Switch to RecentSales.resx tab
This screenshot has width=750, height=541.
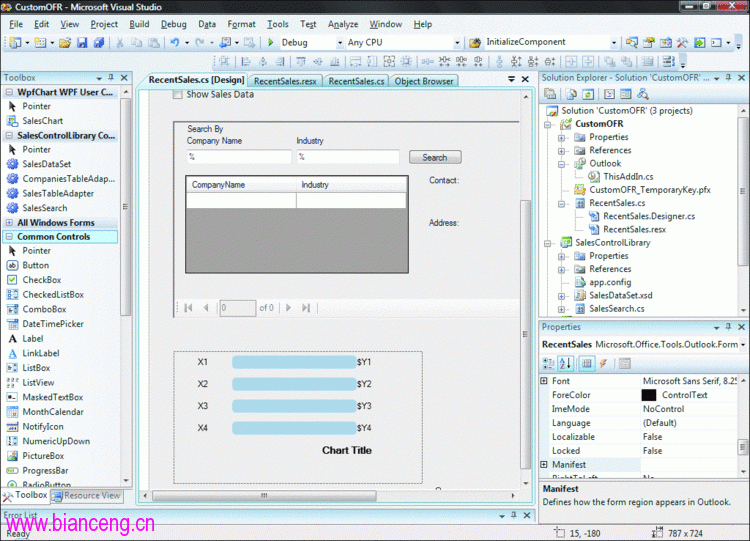click(285, 81)
